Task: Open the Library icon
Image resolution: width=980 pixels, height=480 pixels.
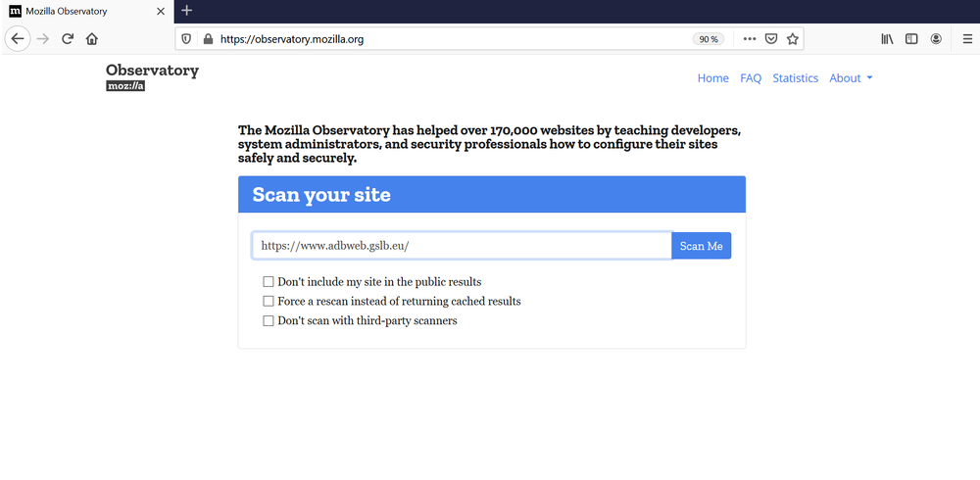Action: [x=887, y=39]
